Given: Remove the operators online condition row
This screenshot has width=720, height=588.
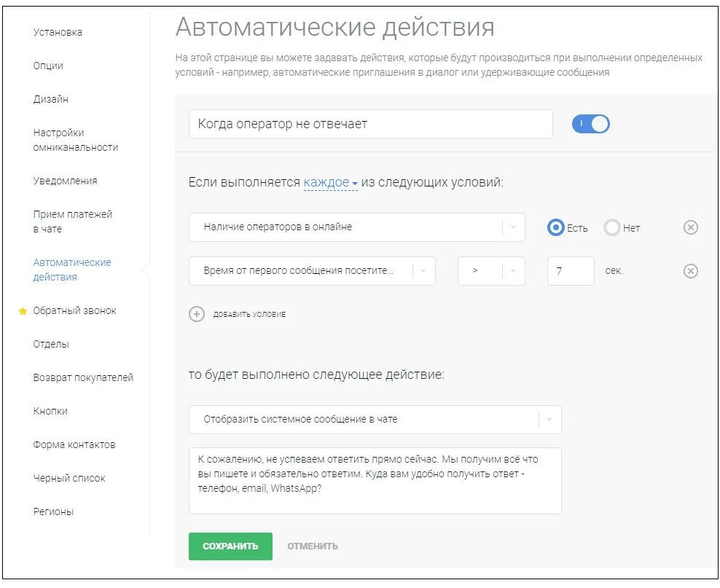Looking at the screenshot, I should pyautogui.click(x=691, y=227).
